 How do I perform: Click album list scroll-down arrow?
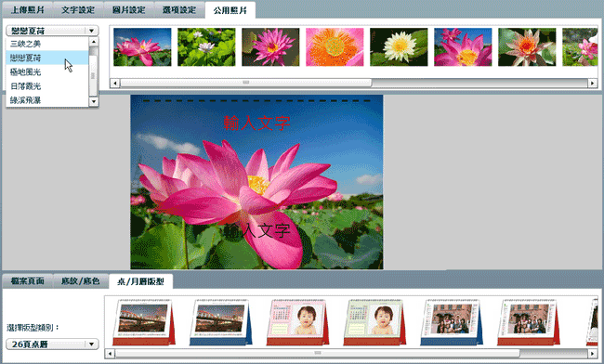[94, 101]
